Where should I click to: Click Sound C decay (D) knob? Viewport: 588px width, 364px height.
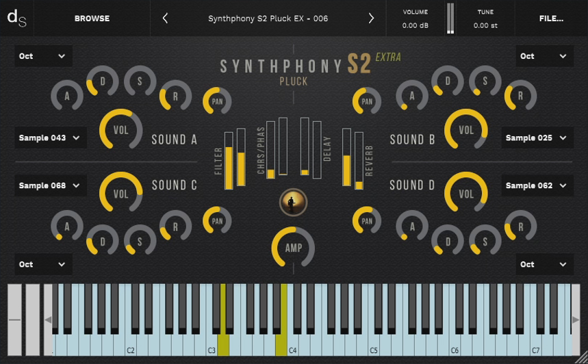(x=103, y=241)
